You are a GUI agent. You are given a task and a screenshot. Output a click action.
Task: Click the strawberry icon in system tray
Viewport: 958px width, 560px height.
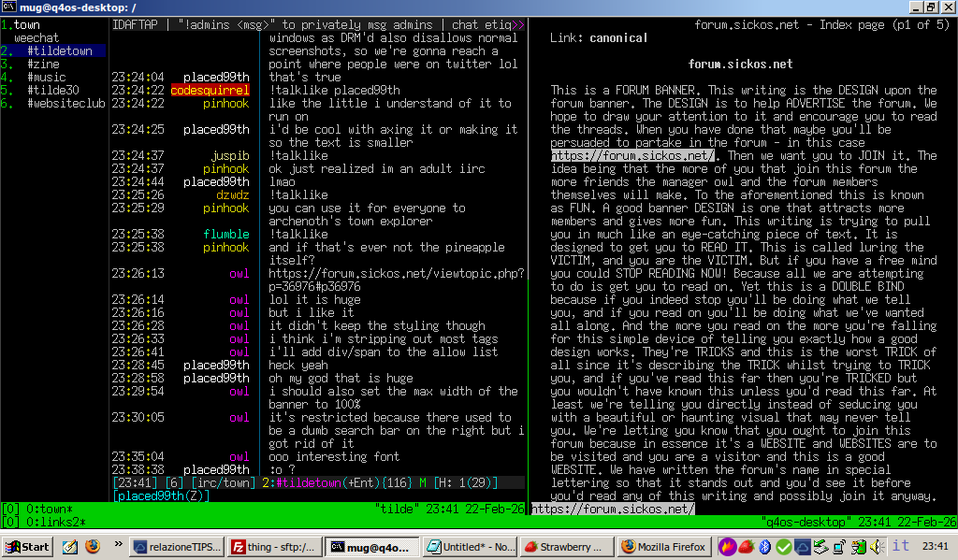point(746,546)
